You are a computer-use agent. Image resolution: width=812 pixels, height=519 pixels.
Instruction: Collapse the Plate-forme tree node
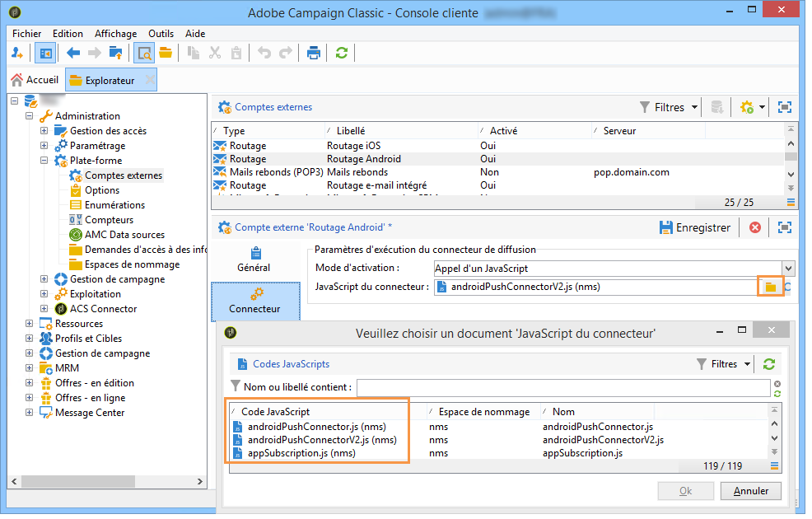click(44, 161)
